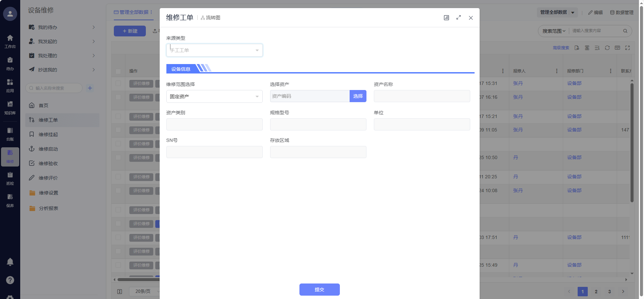Check the first table row checkbox
Viewport: 644px width, 299px height.
click(x=118, y=83)
